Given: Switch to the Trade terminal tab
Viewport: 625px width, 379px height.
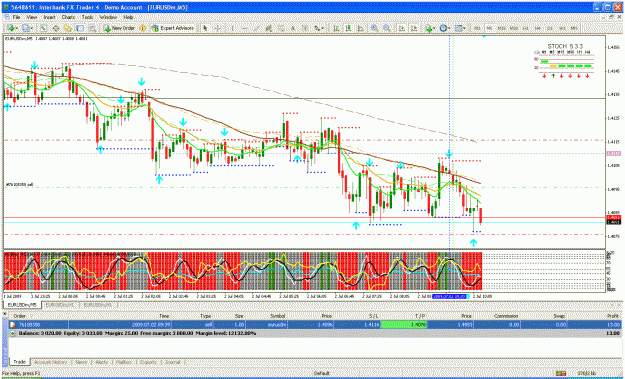Looking at the screenshot, I should pos(20,362).
